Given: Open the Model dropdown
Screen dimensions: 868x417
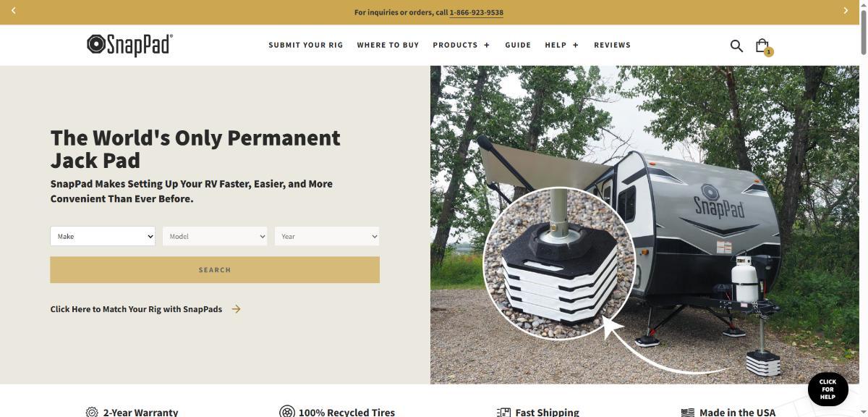Looking at the screenshot, I should tap(215, 236).
